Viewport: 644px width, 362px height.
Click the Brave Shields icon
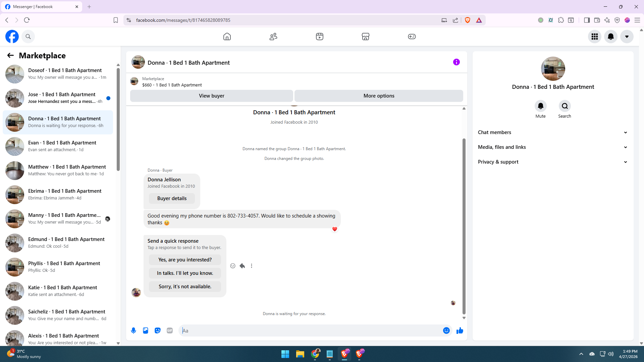coord(468,20)
